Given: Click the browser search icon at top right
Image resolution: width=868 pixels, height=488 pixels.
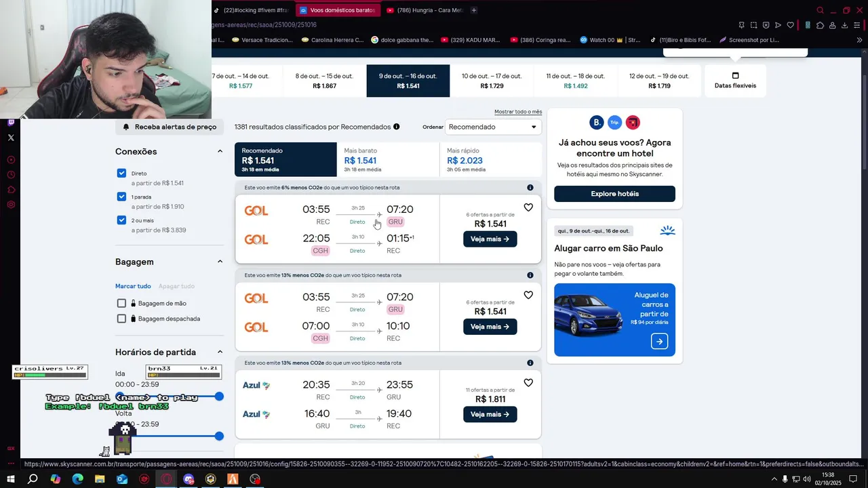Looking at the screenshot, I should [x=820, y=10].
